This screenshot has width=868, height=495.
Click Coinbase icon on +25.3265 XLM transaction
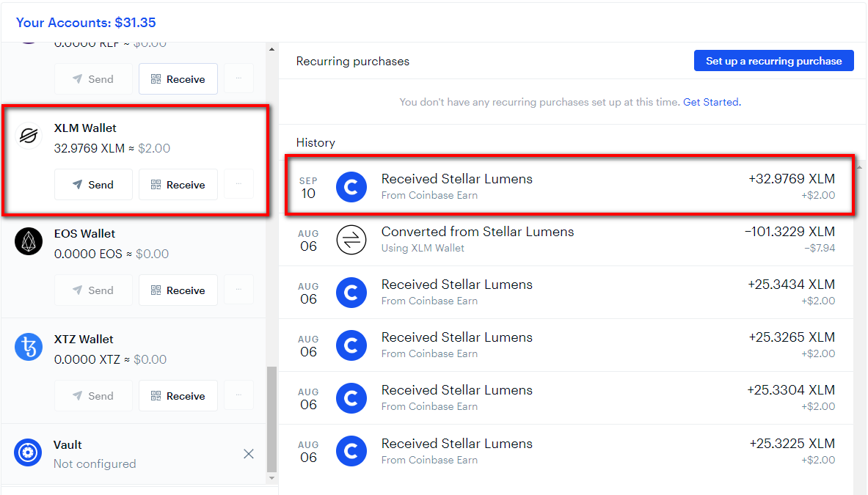coord(351,345)
